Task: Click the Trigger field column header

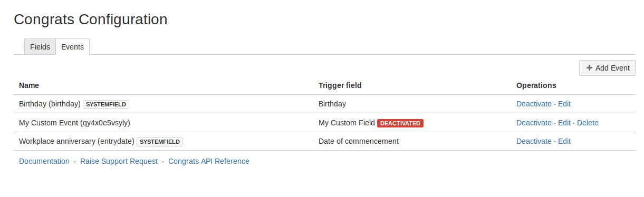Action: click(340, 85)
